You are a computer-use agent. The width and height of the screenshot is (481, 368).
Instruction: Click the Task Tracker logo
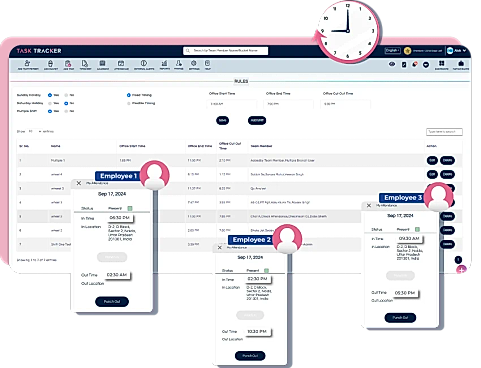coord(39,51)
